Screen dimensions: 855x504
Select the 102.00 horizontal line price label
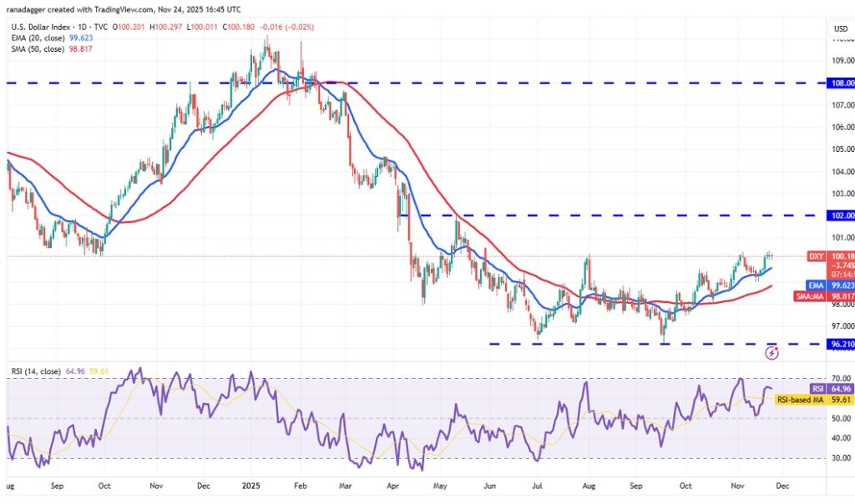(842, 215)
